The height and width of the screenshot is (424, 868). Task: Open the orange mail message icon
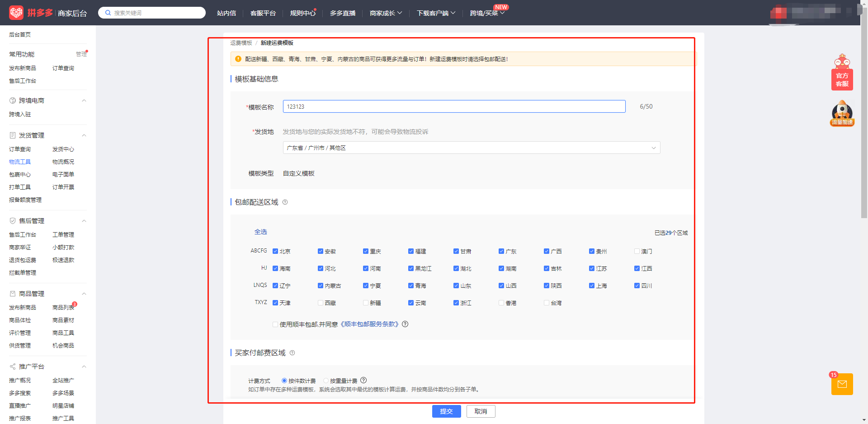point(842,384)
